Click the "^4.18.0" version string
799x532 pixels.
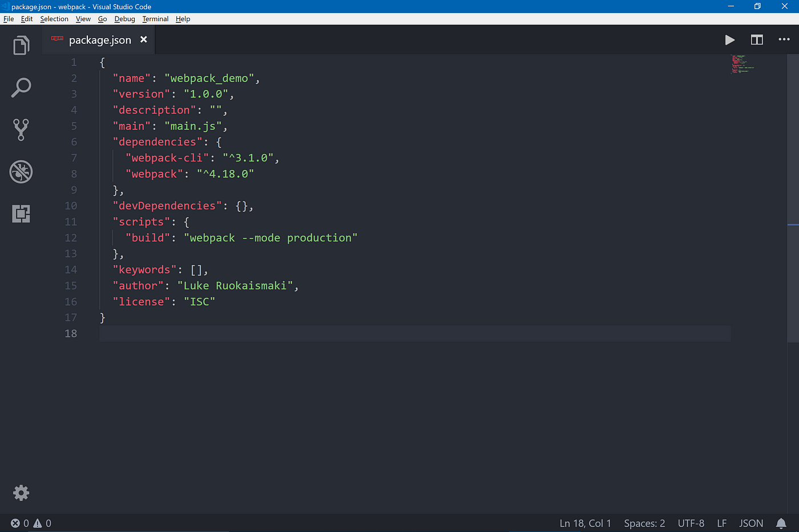click(x=225, y=174)
